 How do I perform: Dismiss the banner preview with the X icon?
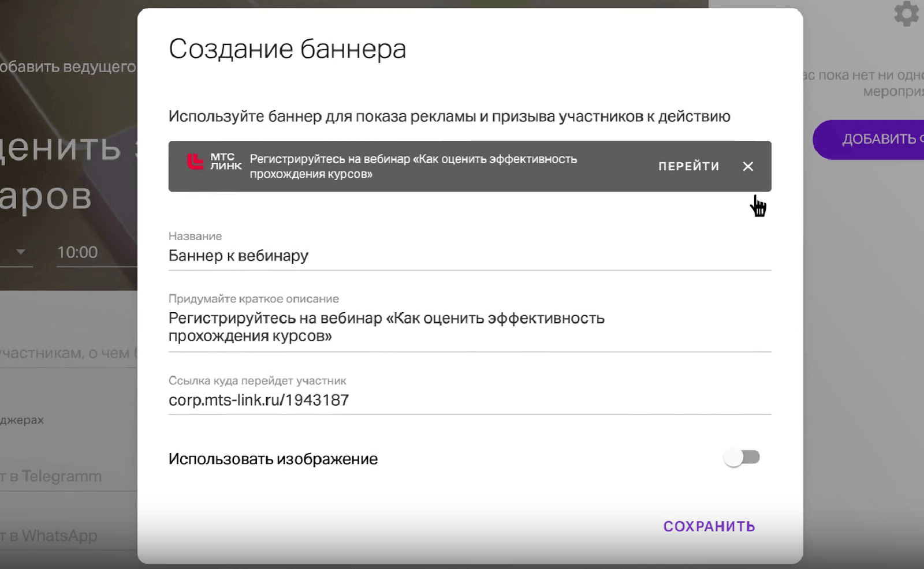[x=748, y=167]
